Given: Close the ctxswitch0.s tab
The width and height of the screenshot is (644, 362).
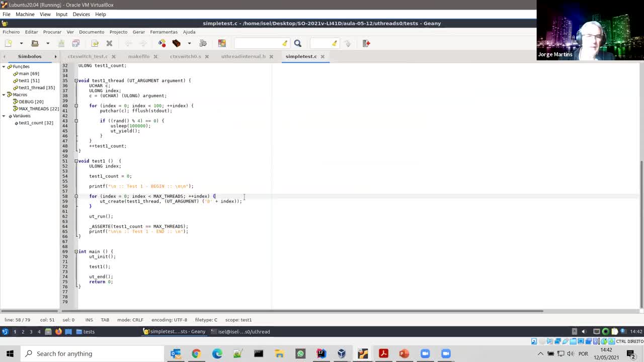Looking at the screenshot, I should [x=207, y=56].
